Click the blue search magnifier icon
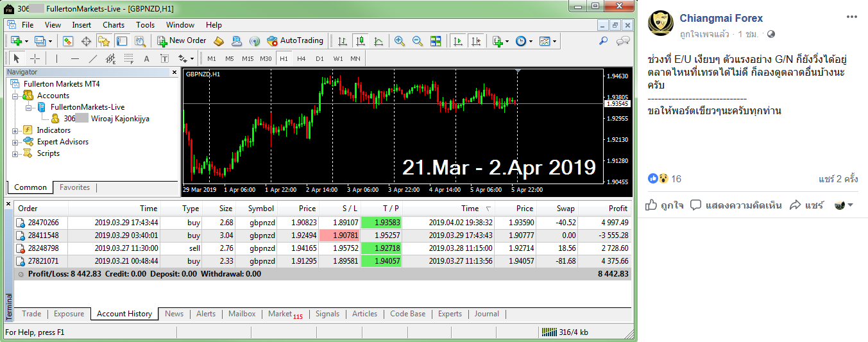This screenshot has height=342, width=868. click(603, 41)
